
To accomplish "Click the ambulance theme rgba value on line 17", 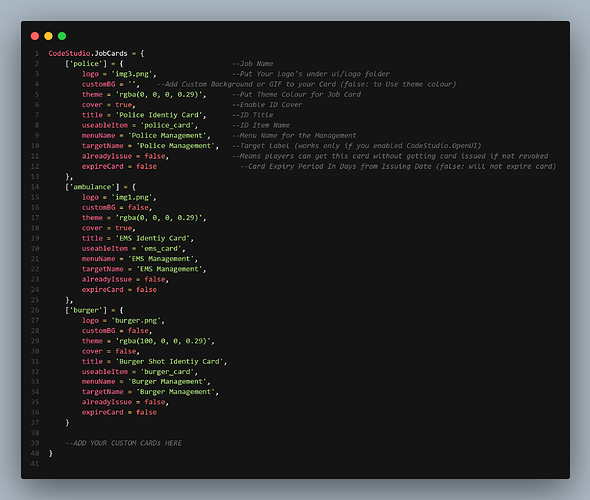I will tap(159, 217).
